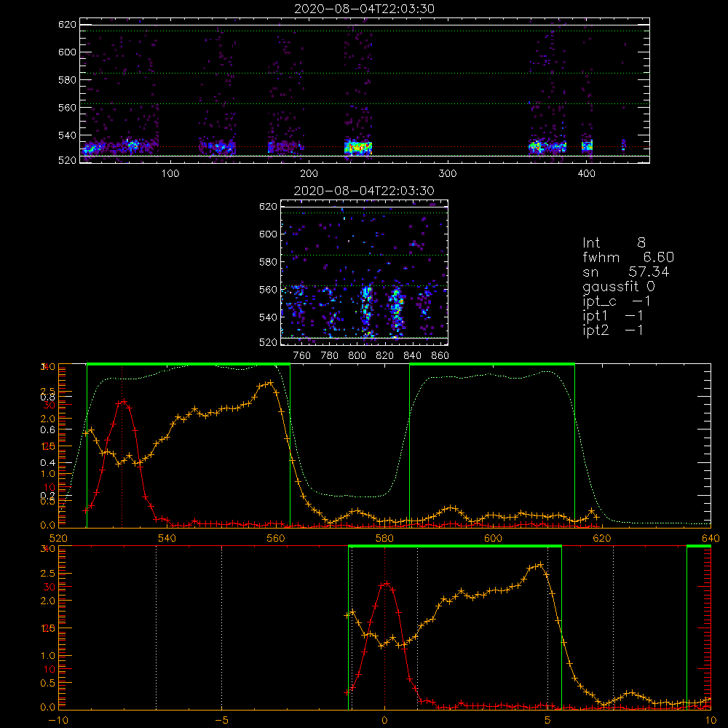This screenshot has width=728, height=728.
Task: Click the '-5' x-axis label of the bottom plot
Action: coord(222,721)
